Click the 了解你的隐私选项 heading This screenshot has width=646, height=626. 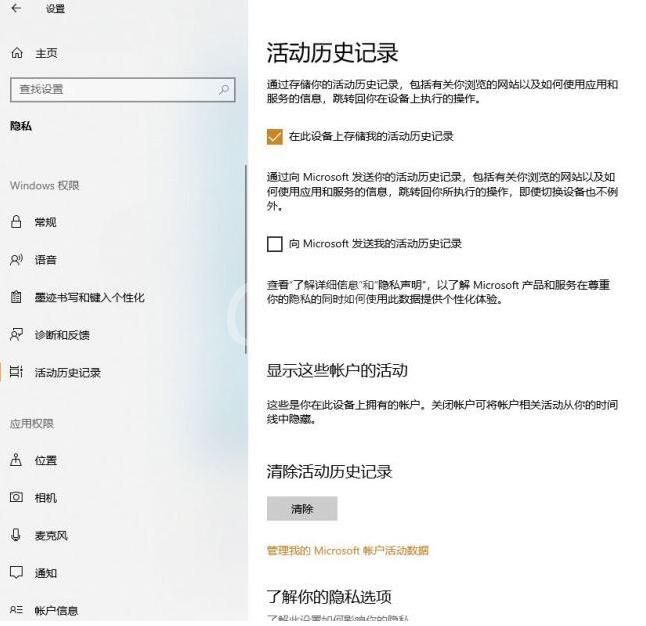click(329, 596)
